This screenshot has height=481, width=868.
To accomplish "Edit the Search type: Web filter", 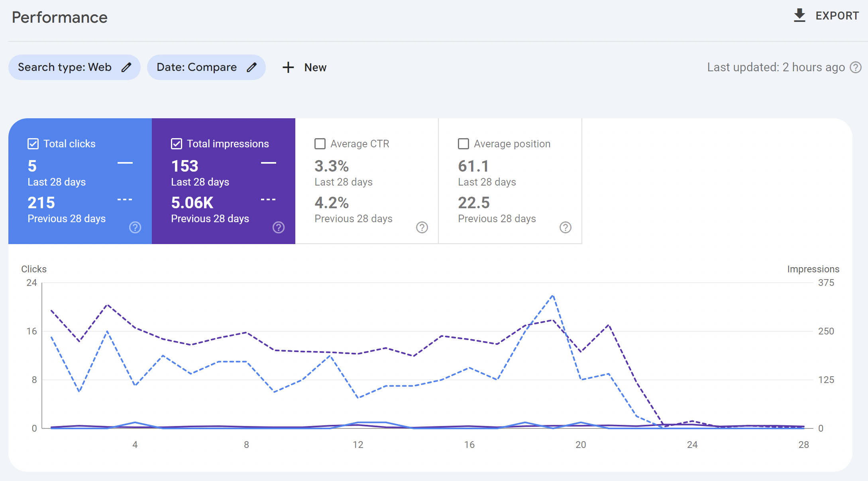I will pyautogui.click(x=74, y=67).
